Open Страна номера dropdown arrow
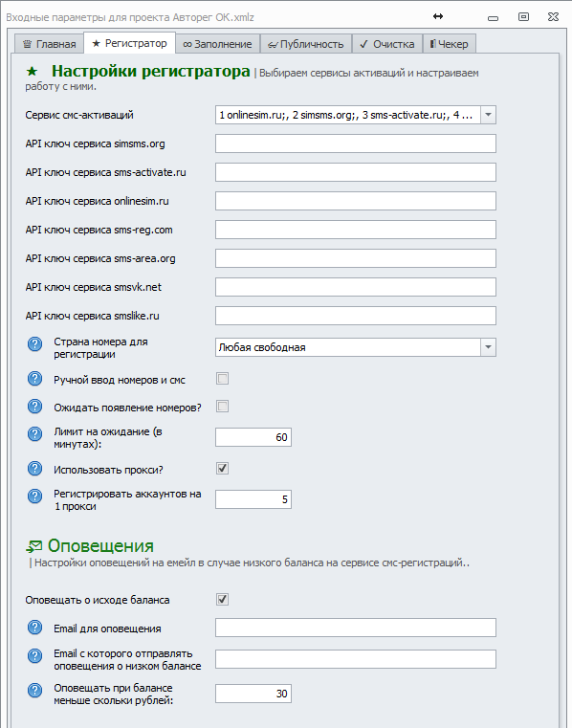This screenshot has height=728, width=572. (488, 347)
